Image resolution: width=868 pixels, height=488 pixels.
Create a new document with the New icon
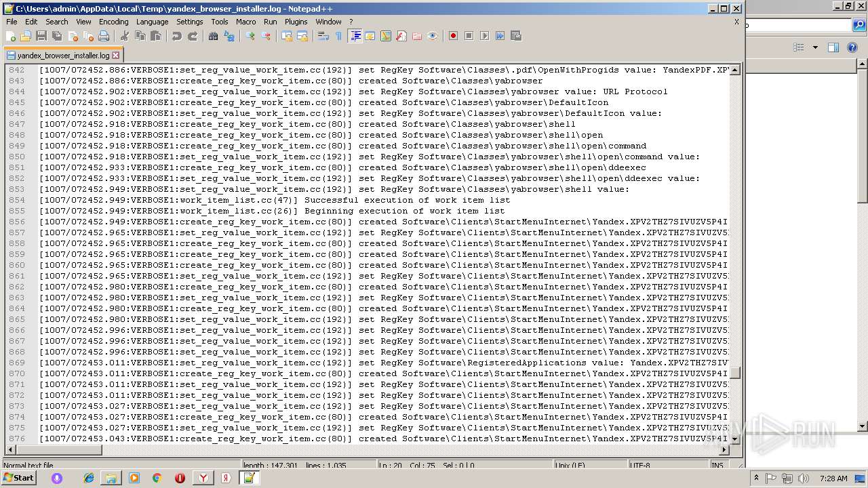12,36
